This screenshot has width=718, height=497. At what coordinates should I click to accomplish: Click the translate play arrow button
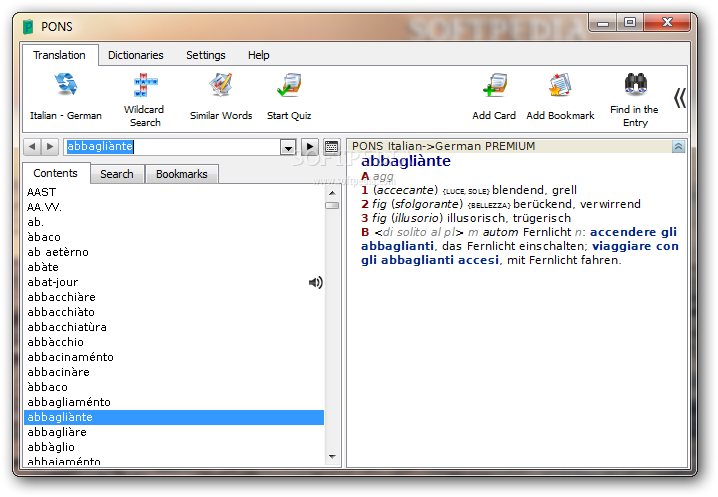[x=310, y=147]
